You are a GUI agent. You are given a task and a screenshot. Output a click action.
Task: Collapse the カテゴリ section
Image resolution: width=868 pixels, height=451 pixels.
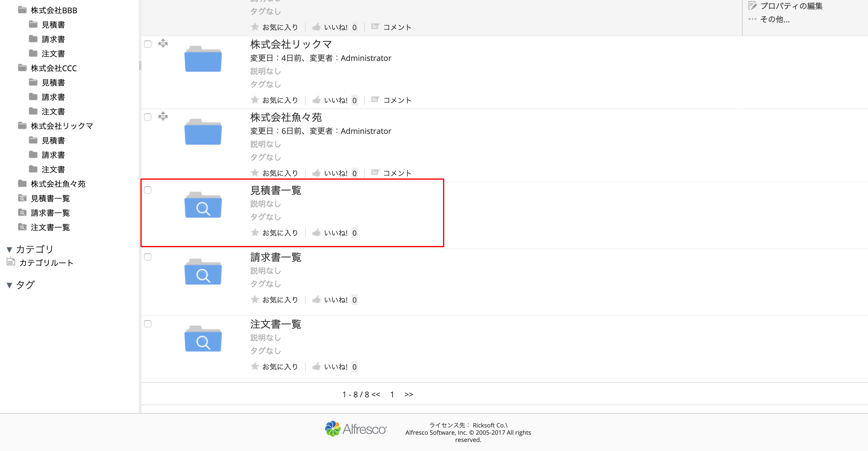[x=9, y=250]
